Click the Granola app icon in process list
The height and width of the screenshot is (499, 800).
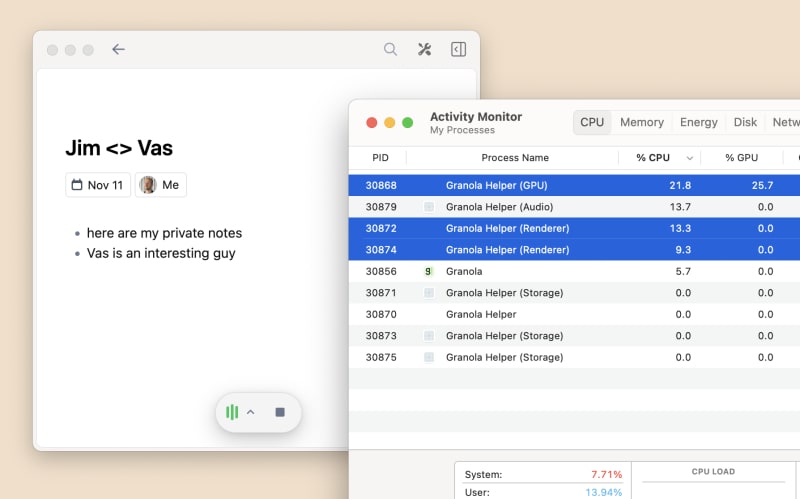pos(429,271)
